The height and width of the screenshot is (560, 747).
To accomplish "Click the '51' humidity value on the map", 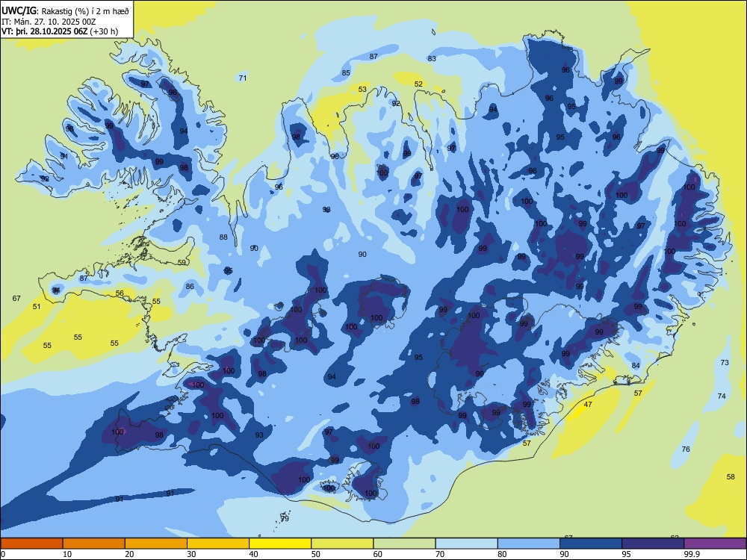I will click(37, 307).
